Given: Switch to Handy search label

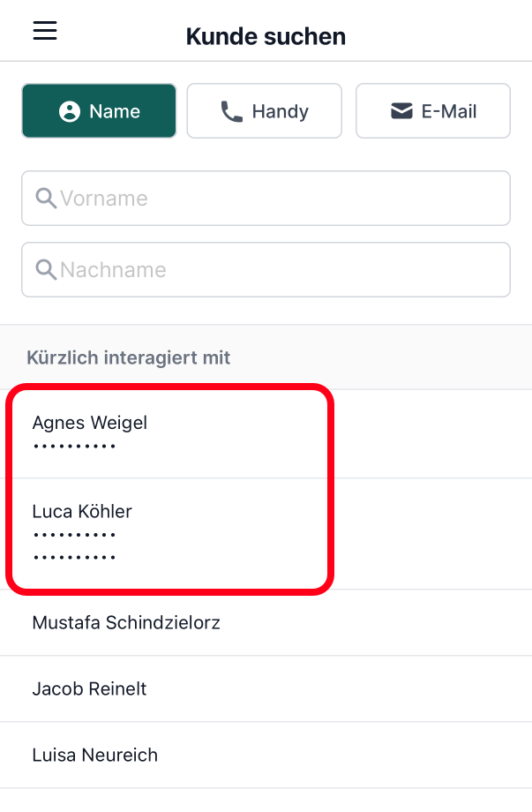Looking at the screenshot, I should click(280, 112).
